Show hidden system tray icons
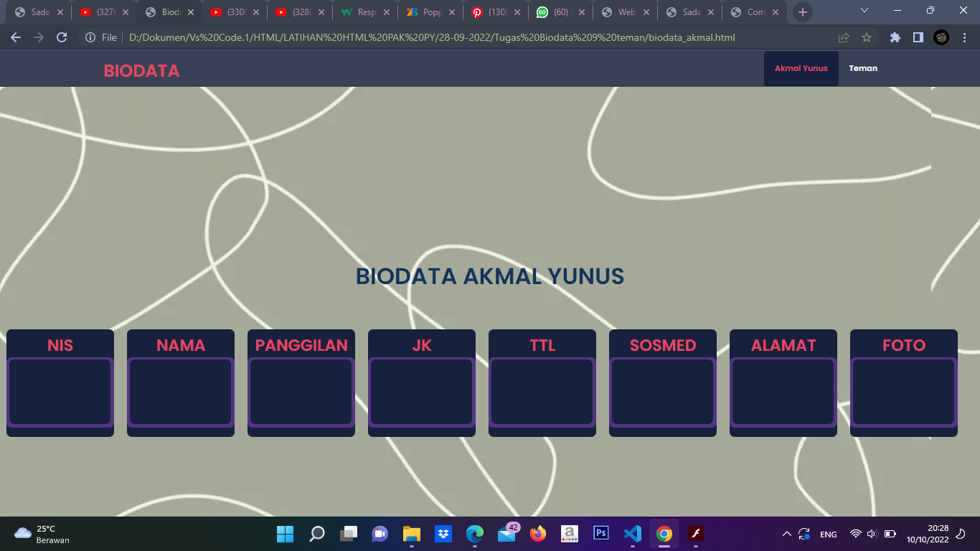The width and height of the screenshot is (980, 551). [786, 534]
